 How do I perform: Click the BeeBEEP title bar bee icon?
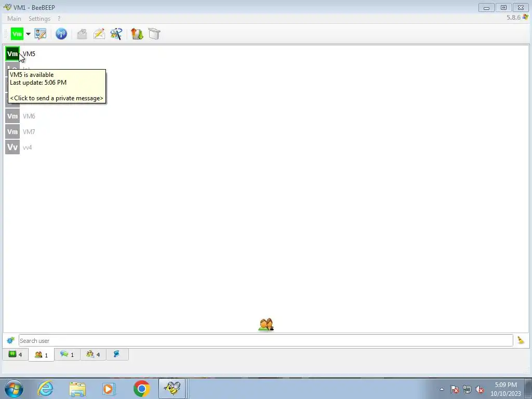point(7,7)
